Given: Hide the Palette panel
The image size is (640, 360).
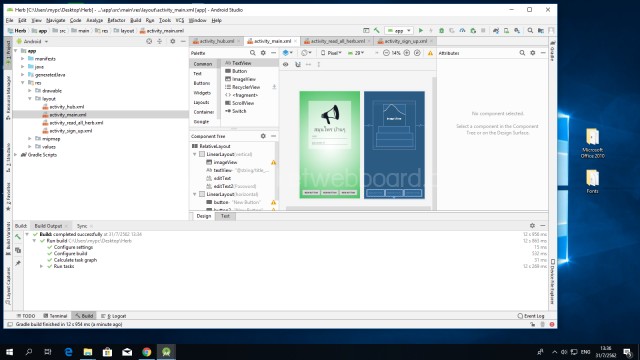Looking at the screenshot, I should click(273, 53).
